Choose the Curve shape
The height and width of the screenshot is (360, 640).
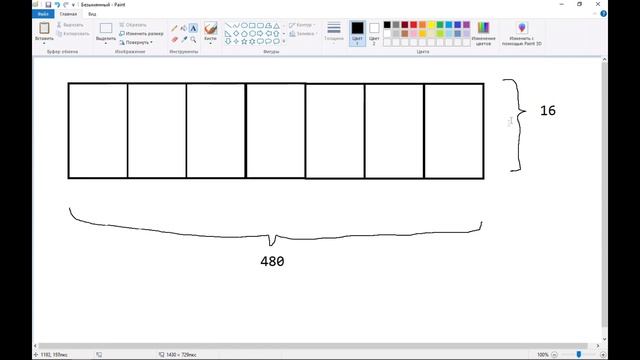point(236,25)
